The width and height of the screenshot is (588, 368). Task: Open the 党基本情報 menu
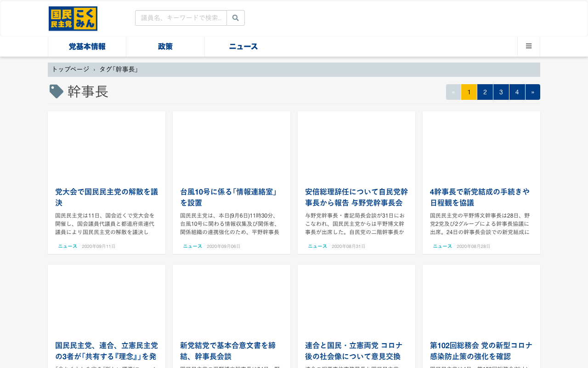(87, 46)
